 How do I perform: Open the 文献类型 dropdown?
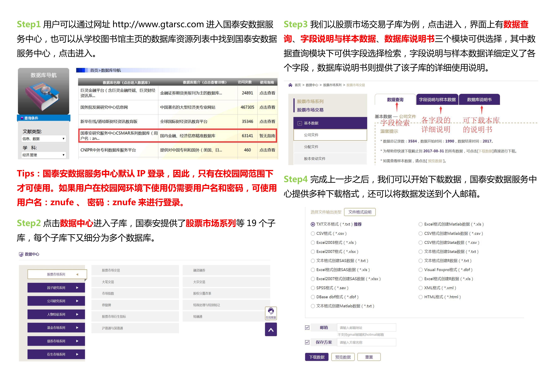pos(43,139)
